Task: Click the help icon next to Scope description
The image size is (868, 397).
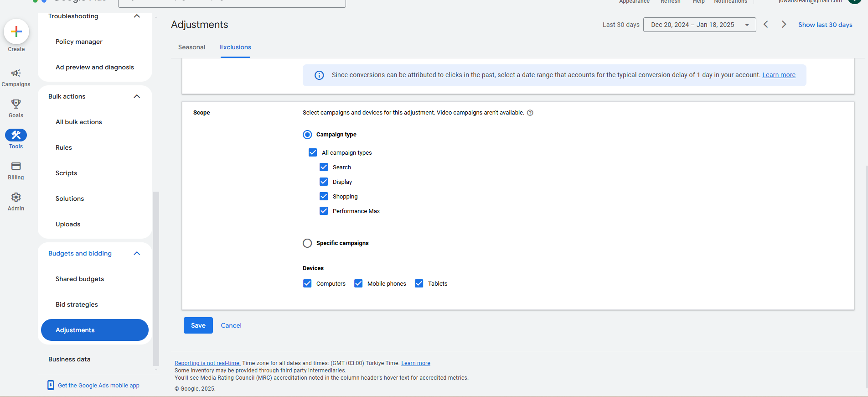Action: (x=530, y=113)
